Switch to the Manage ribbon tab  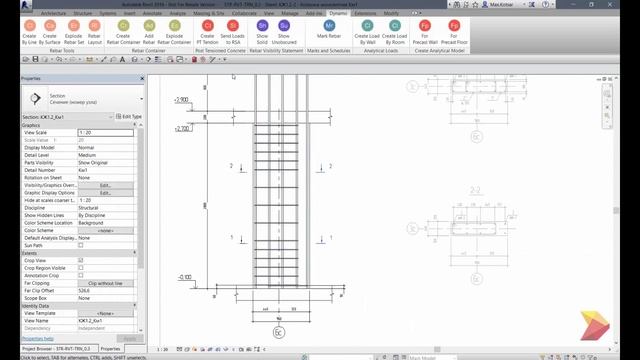(290, 13)
